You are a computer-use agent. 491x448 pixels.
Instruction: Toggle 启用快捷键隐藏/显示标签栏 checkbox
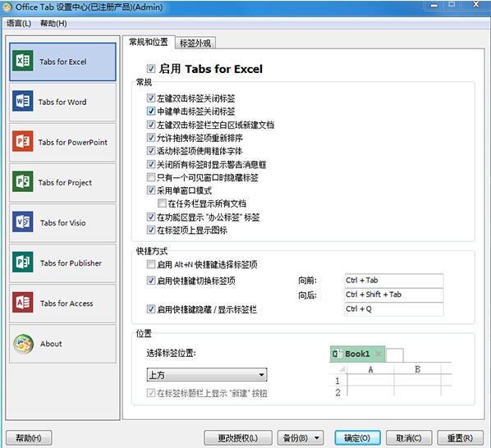[151, 309]
